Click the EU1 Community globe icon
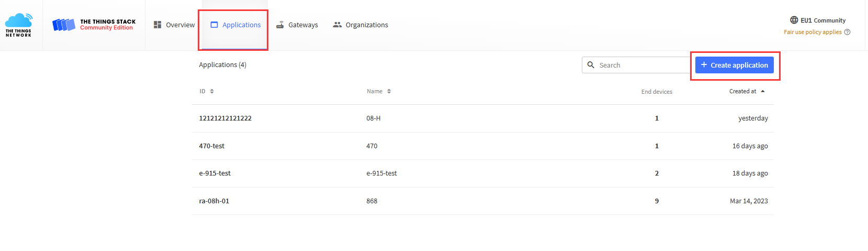This screenshot has height=251, width=868. pos(794,20)
